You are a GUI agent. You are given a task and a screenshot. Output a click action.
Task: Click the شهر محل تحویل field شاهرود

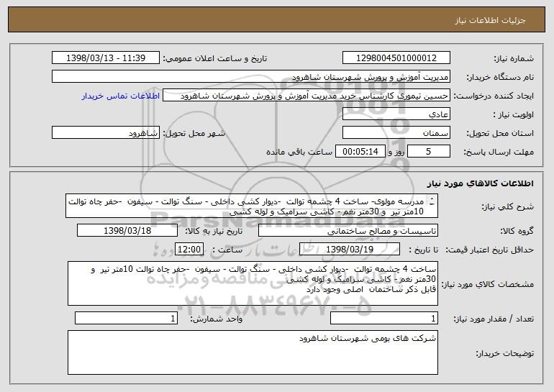[x=106, y=133]
